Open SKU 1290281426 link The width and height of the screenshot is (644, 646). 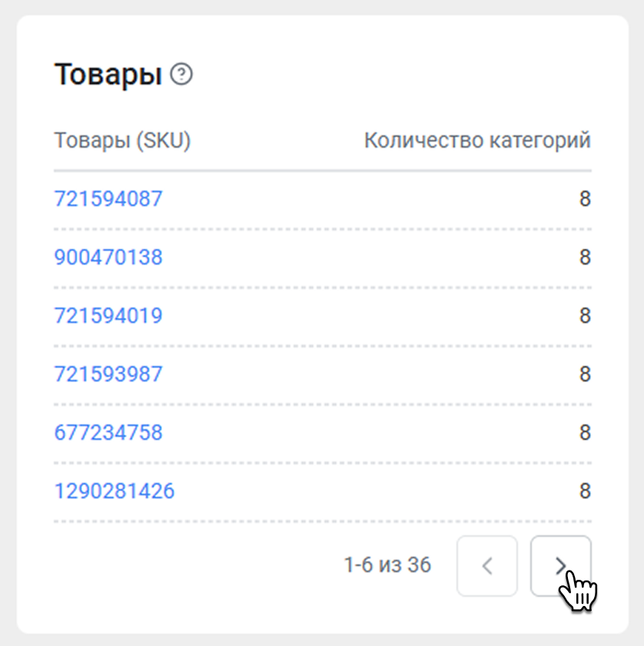click(x=115, y=491)
